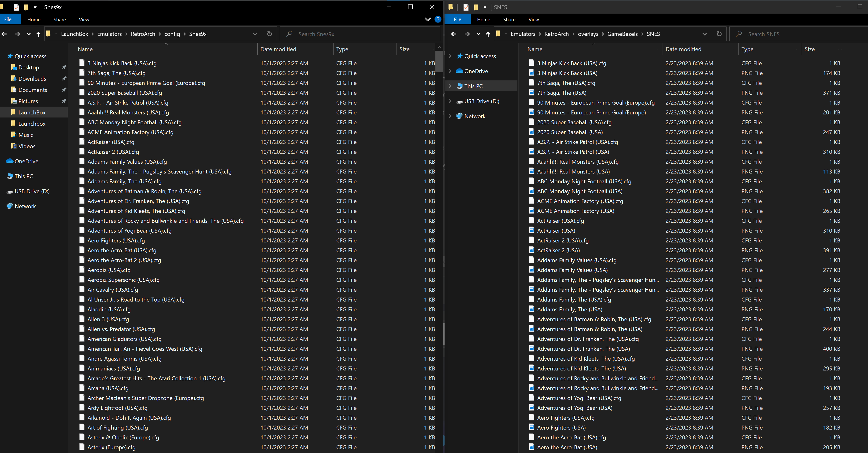Open Downloads in Snes9x sidebar

(x=32, y=79)
